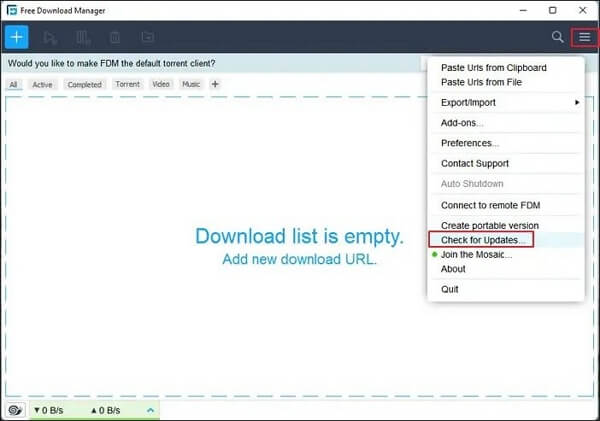Click the blue plus Add download button
This screenshot has width=600, height=421.
pyautogui.click(x=17, y=37)
